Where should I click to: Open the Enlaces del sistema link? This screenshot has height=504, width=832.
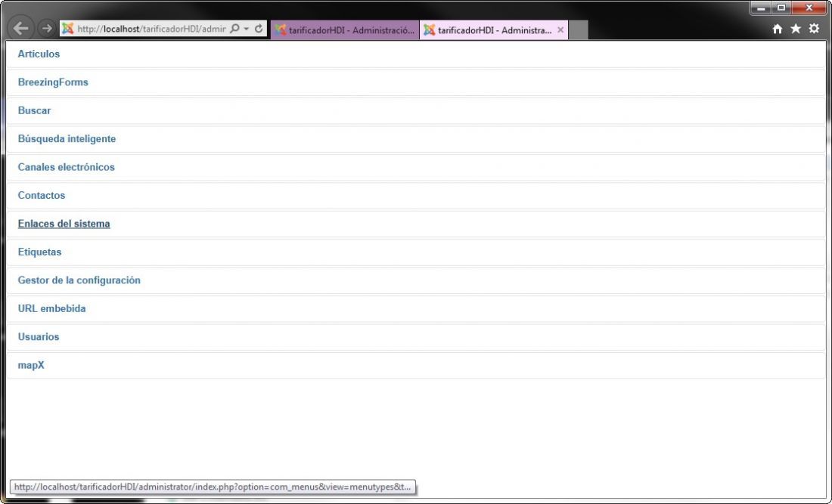[64, 224]
